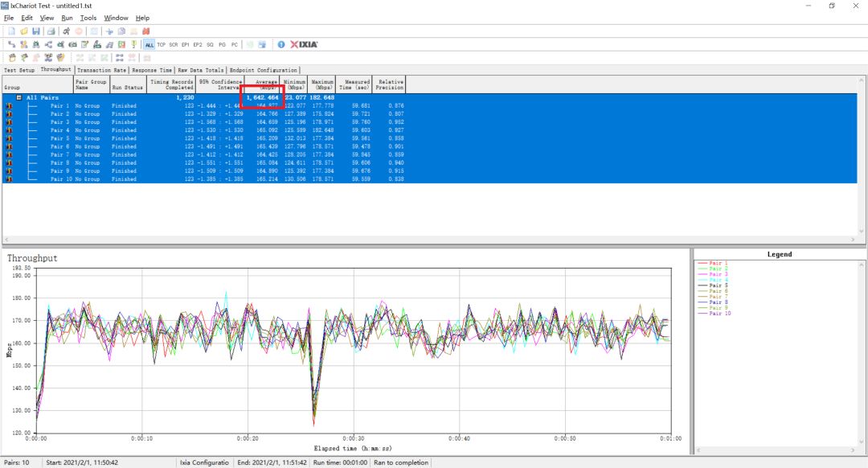
Task: Click the copy pages icon in top toolbar
Action: click(121, 31)
